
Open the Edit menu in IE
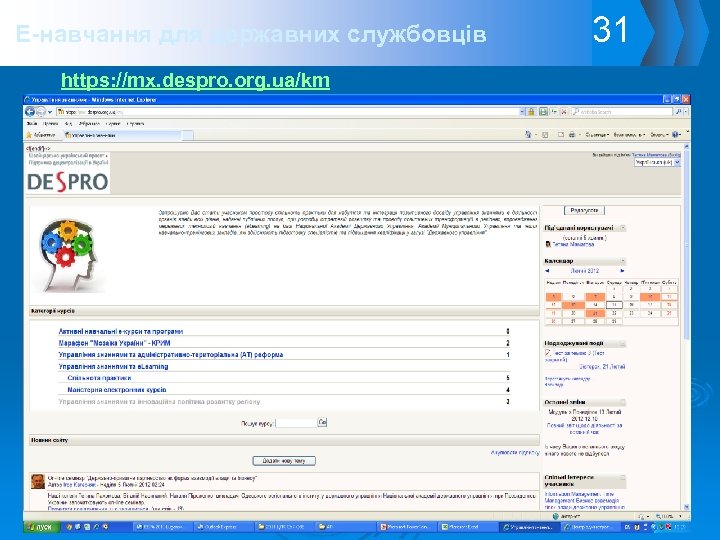click(50, 124)
